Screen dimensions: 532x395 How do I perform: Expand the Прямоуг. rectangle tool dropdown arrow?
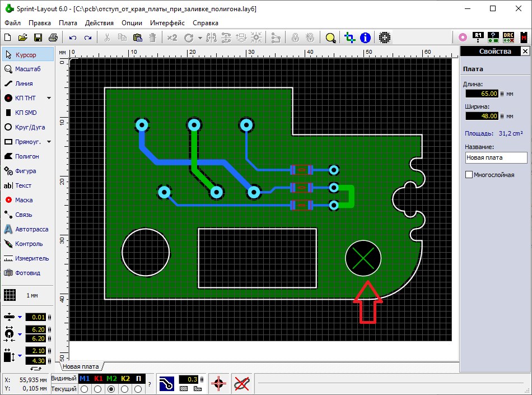[x=49, y=142]
